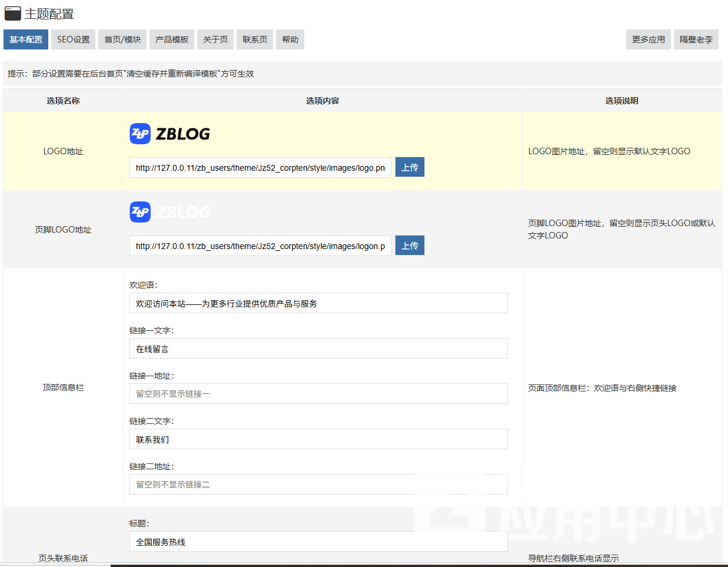Viewport: 728px width, 567px height.
Task: Click the 隔壁老李 button
Action: [696, 39]
